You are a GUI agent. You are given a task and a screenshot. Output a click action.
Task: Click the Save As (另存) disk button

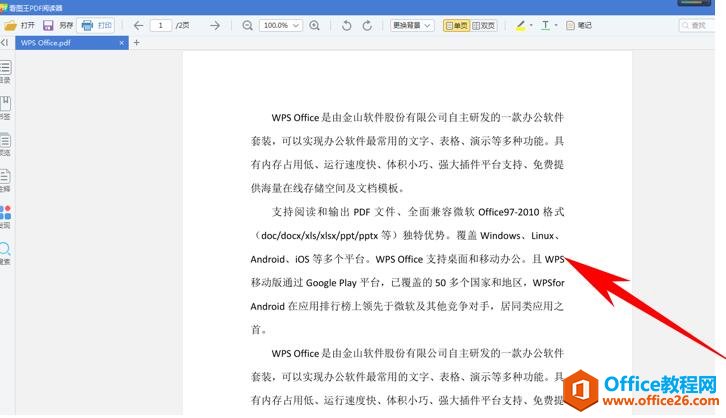tap(58, 25)
